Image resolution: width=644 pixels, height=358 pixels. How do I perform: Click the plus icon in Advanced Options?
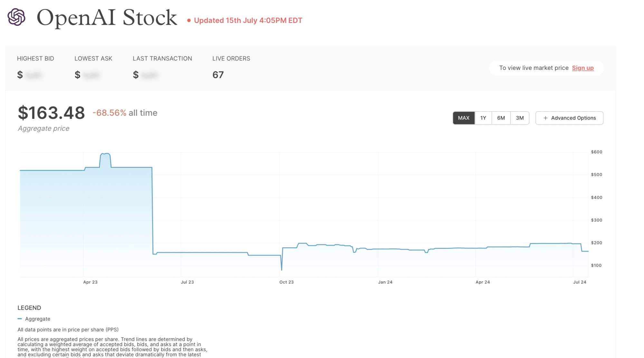(x=545, y=118)
